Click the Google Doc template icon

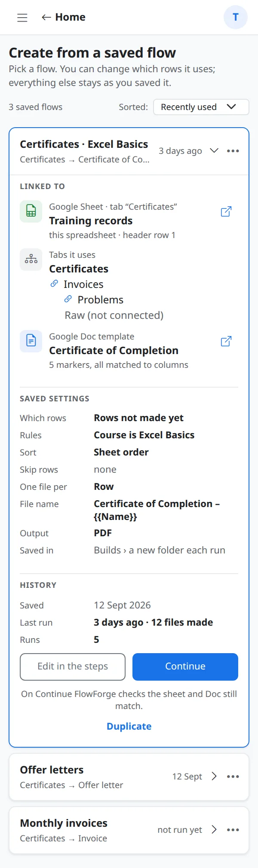click(x=31, y=341)
